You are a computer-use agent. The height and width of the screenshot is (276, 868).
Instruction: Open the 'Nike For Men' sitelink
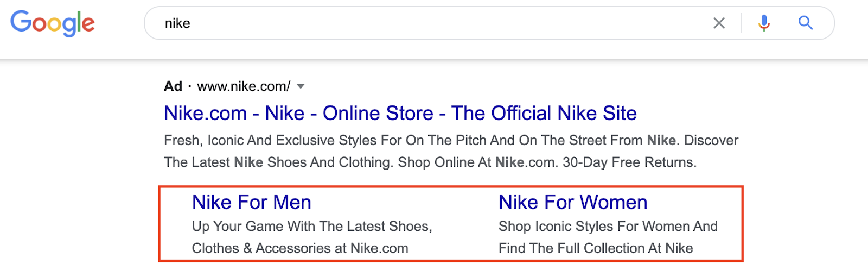click(x=251, y=202)
